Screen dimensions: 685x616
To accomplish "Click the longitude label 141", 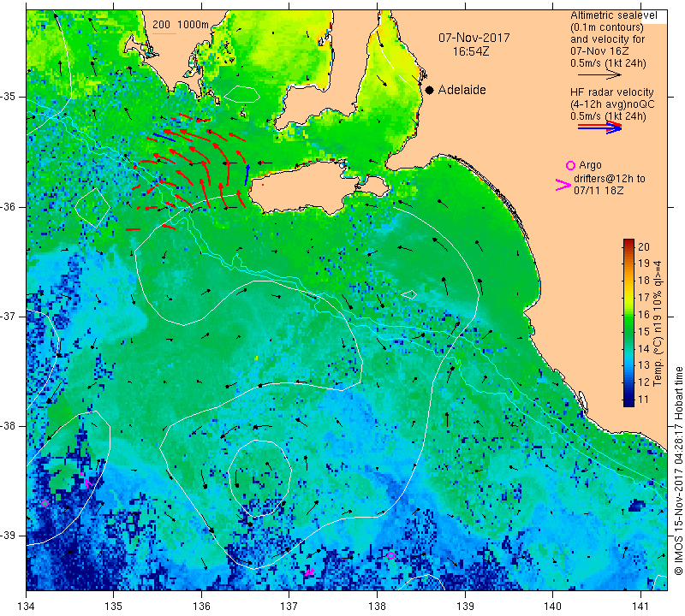I will [x=640, y=606].
